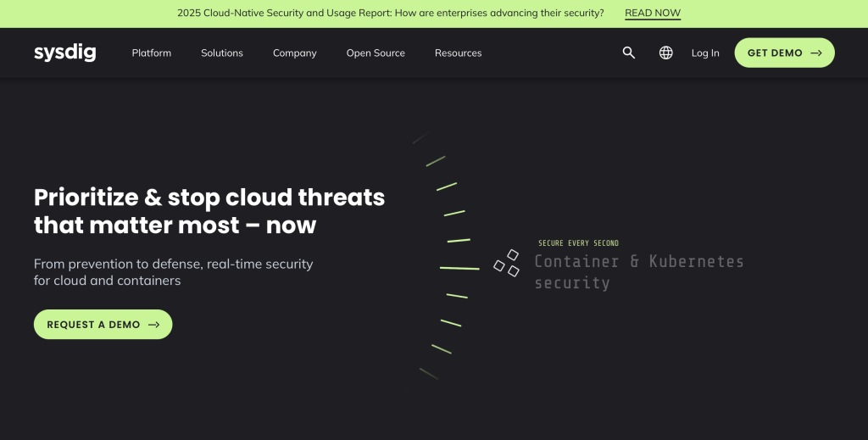Click the REQUEST A DEMO button

tap(103, 325)
